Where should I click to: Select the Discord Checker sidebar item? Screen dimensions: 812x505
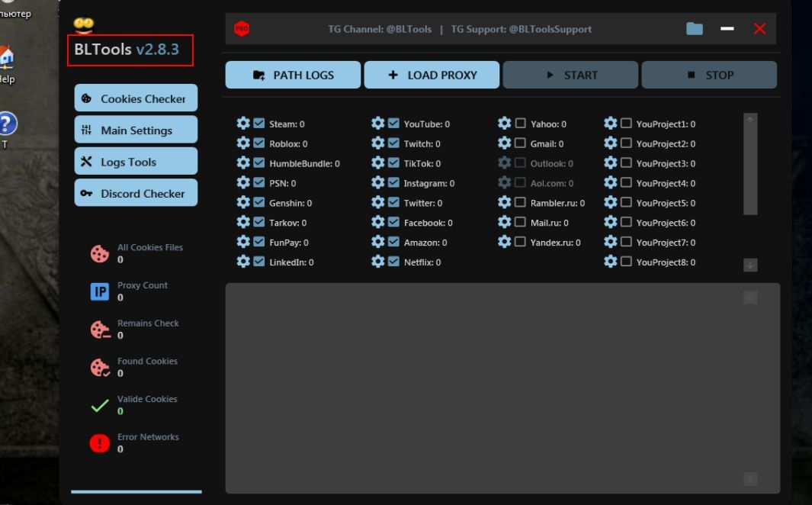pos(136,194)
